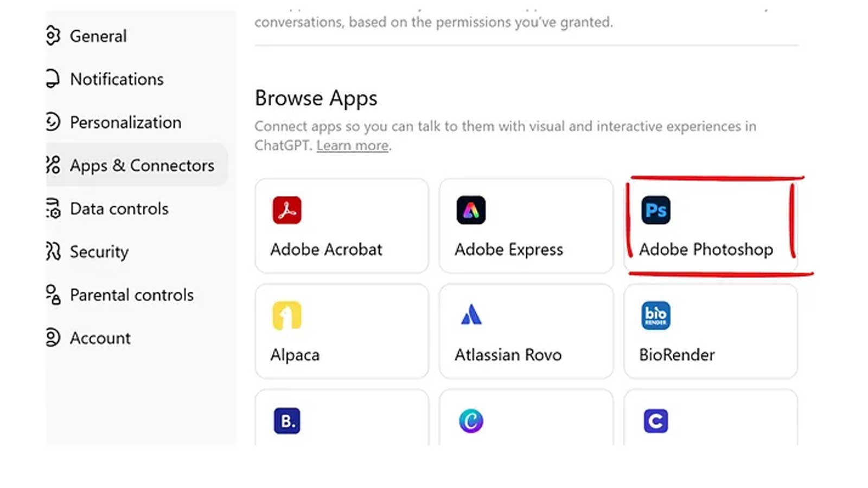Click the Adobe Photoshop Ps icon

tap(655, 210)
